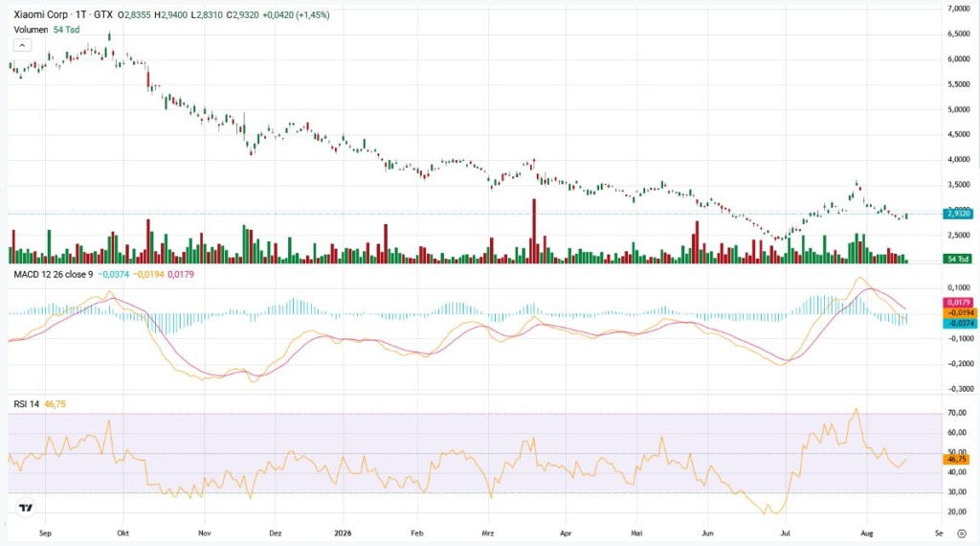This screenshot has height=546, width=980.
Task: Click the RSI axis value label 46,75
Action: [956, 459]
